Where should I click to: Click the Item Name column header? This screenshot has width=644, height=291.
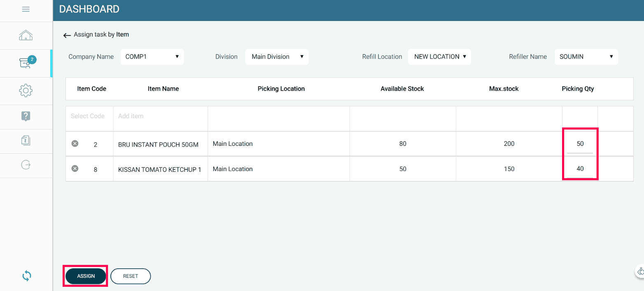163,89
